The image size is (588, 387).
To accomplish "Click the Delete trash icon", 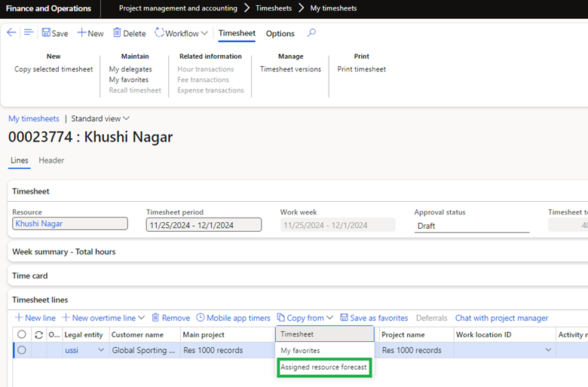I will 117,33.
